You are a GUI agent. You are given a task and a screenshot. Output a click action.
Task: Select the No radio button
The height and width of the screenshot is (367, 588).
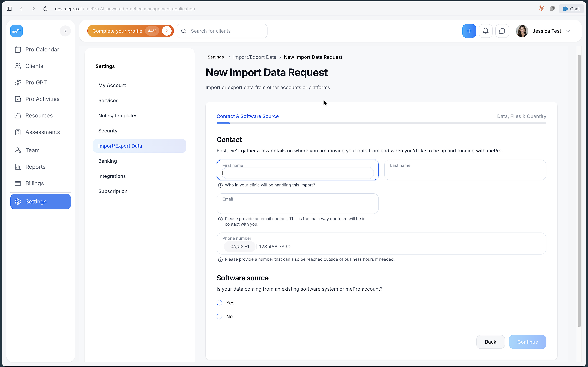(x=219, y=317)
